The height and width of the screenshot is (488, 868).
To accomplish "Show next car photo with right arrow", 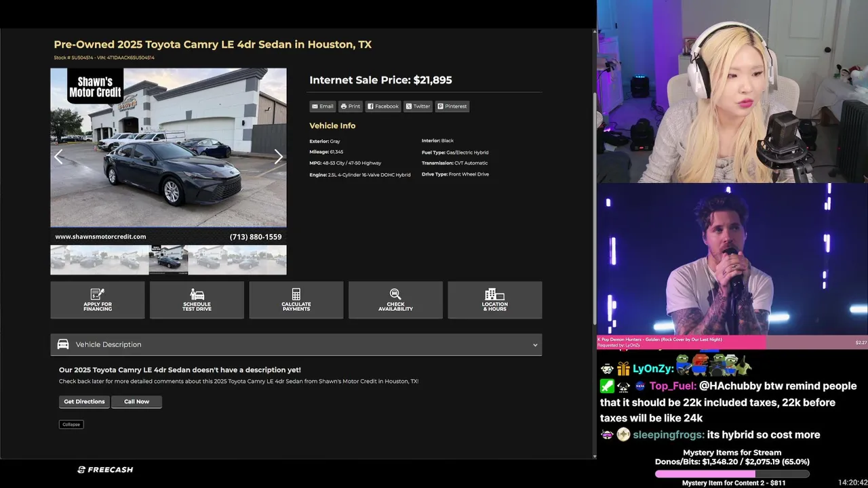I will pos(278,157).
